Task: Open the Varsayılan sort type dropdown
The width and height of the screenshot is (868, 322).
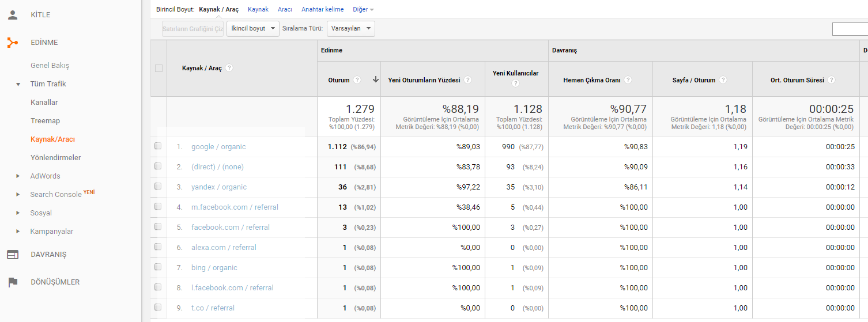Action: pos(351,29)
